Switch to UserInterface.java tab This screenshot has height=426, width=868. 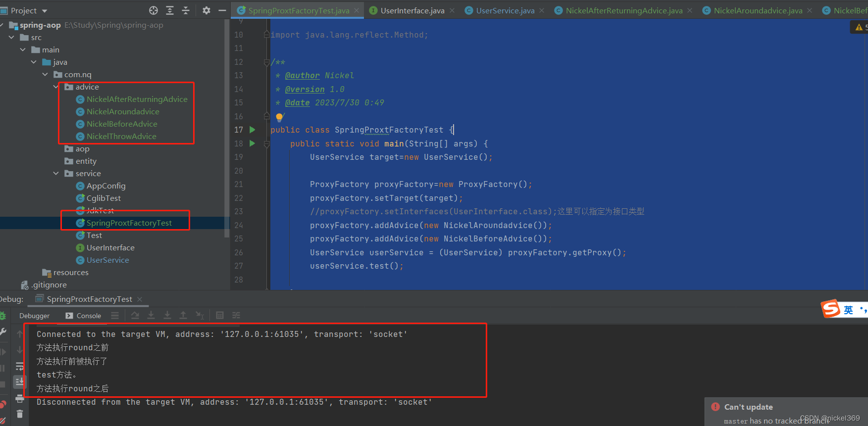pyautogui.click(x=412, y=10)
